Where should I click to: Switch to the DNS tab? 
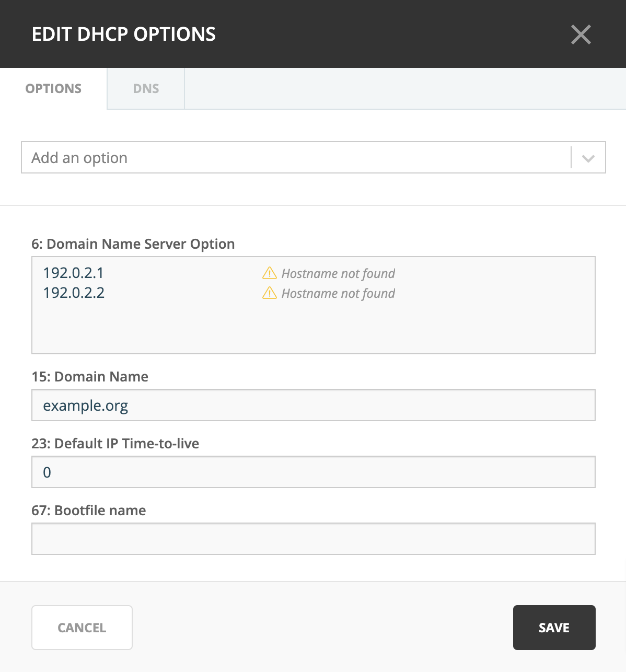146,88
